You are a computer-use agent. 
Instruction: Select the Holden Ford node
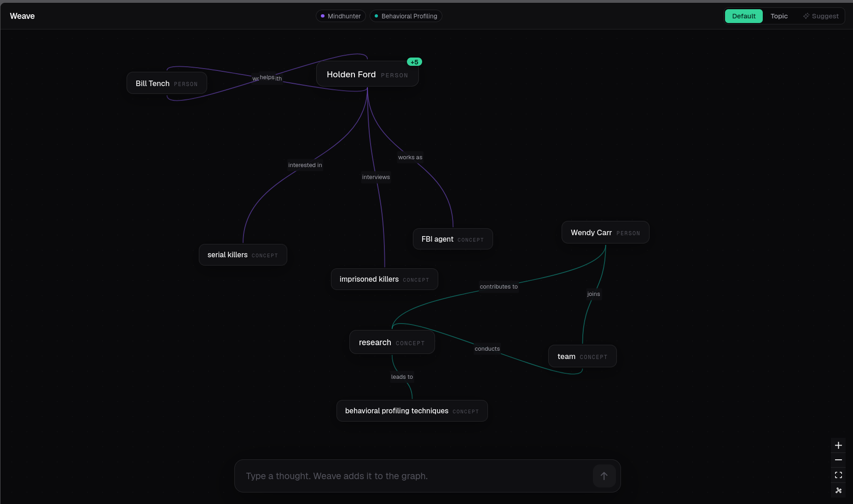click(x=367, y=74)
